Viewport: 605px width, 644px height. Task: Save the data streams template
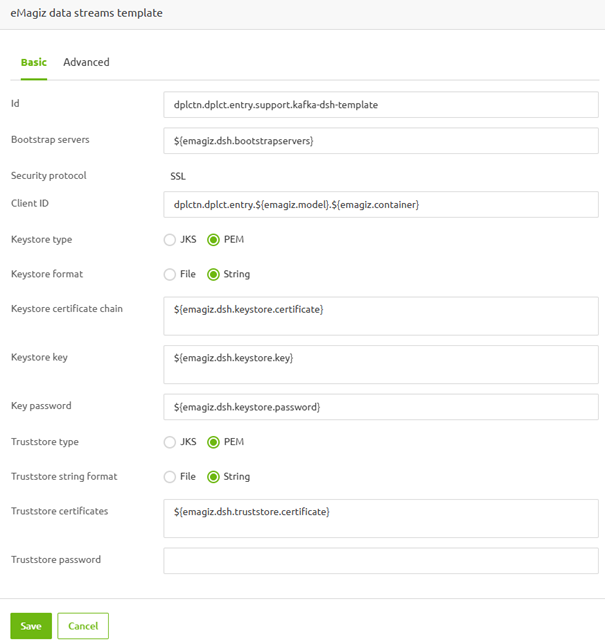(x=31, y=626)
